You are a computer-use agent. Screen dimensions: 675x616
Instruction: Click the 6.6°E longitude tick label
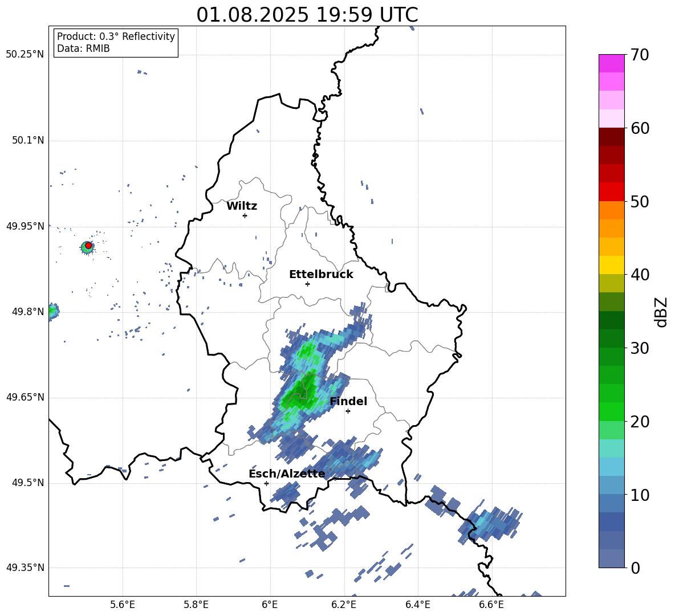click(x=491, y=605)
